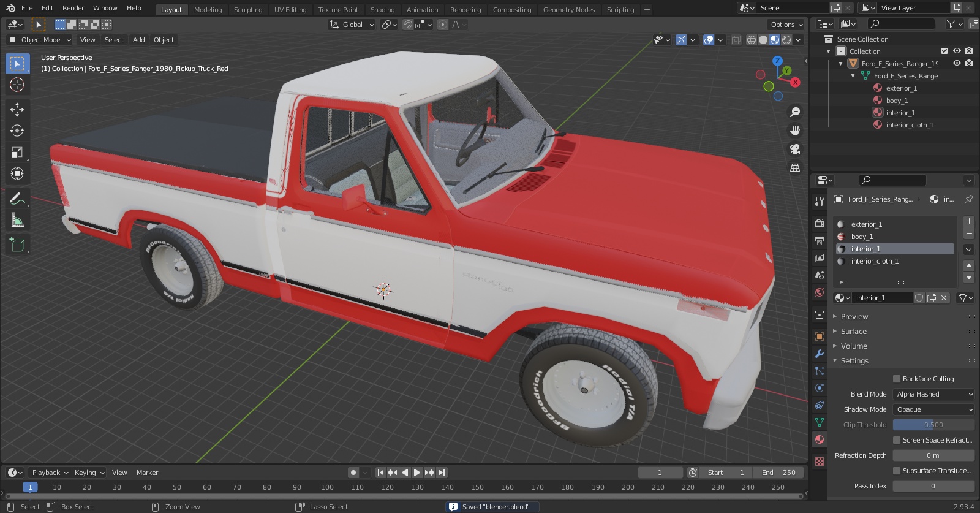Image resolution: width=980 pixels, height=513 pixels.
Task: Select the Transform tool
Action: click(x=17, y=173)
